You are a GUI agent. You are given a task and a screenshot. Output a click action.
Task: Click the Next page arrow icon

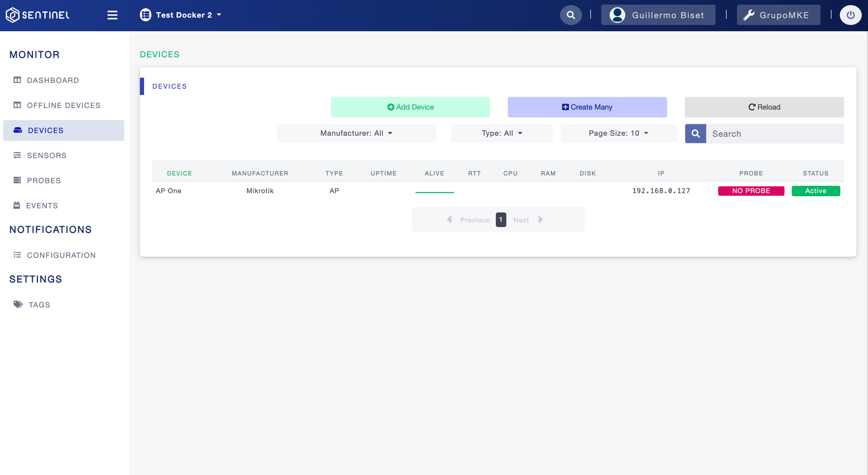(x=540, y=220)
